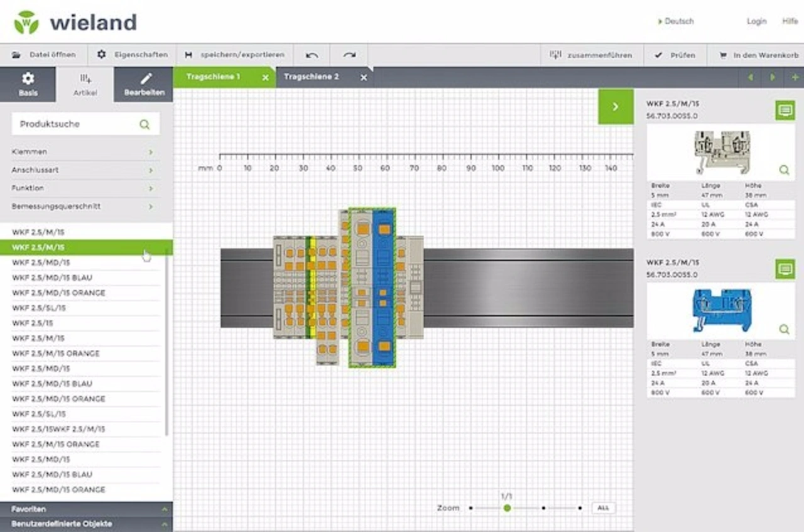Open file via Datei öffnen
Screen dimensions: 804x532
(44, 55)
